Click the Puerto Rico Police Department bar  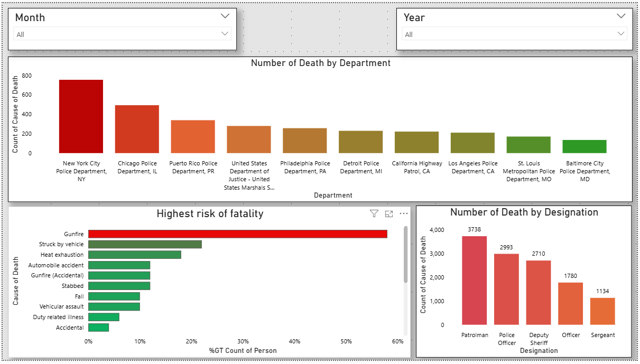[x=193, y=137]
